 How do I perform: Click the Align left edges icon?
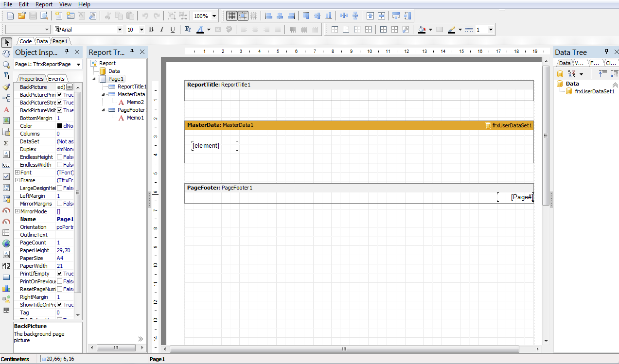coord(269,16)
